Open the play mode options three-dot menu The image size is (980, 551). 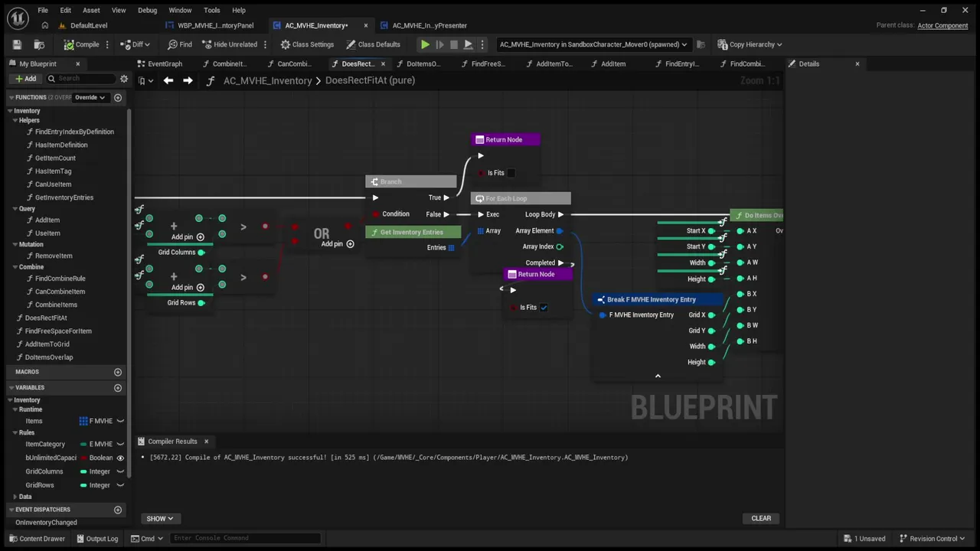482,44
